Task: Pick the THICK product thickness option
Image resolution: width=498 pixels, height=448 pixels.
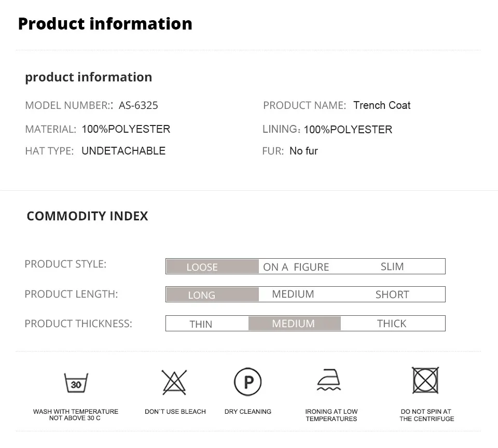Action: pyautogui.click(x=392, y=324)
